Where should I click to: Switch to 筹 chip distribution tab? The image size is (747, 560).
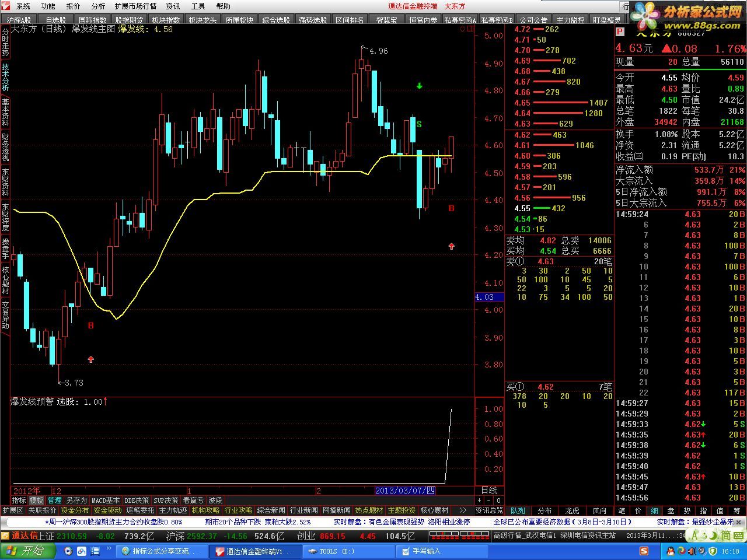point(736,510)
